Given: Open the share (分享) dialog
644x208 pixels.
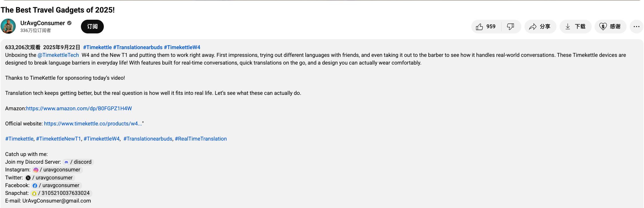Looking at the screenshot, I should (540, 27).
